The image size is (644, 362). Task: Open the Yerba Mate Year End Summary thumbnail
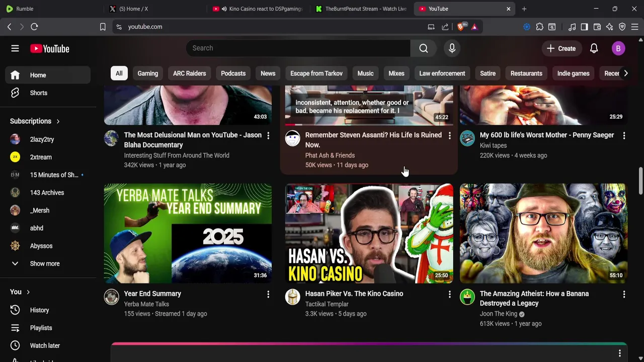point(188,233)
